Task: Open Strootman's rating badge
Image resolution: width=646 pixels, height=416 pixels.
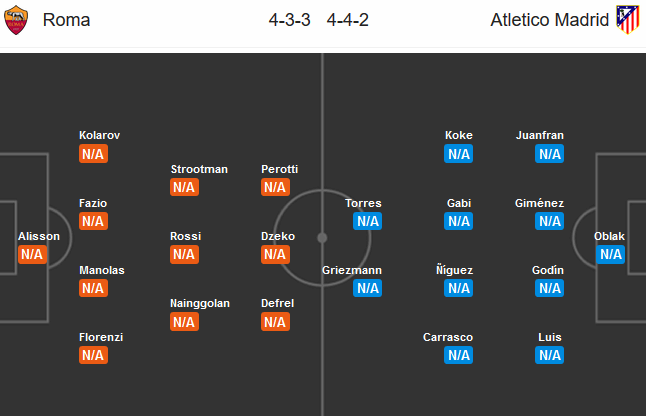Action: click(184, 187)
